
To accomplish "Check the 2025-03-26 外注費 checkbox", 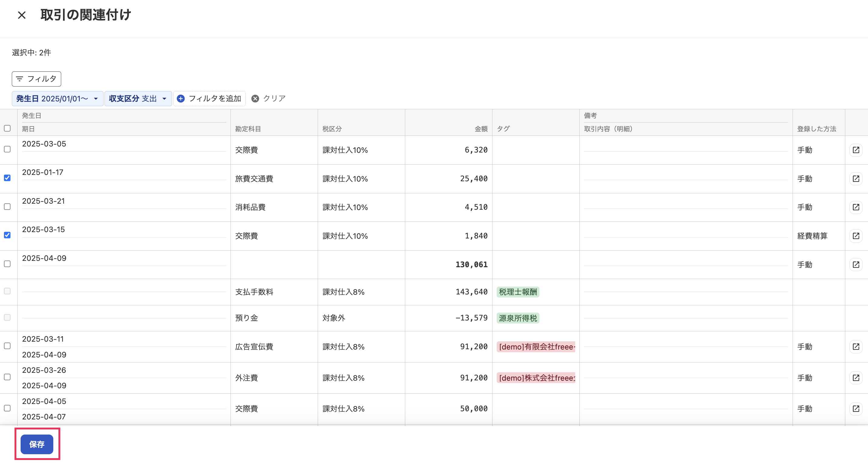I will coord(7,377).
